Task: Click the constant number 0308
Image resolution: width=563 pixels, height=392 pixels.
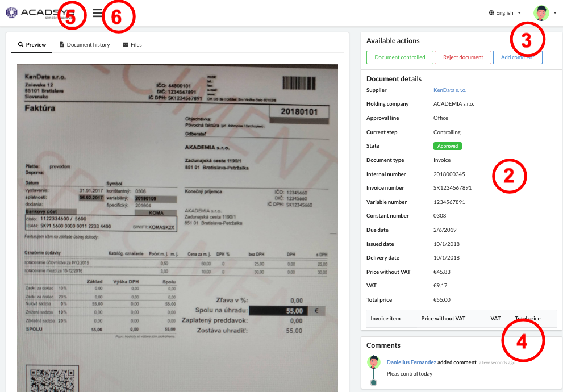Action: 440,216
